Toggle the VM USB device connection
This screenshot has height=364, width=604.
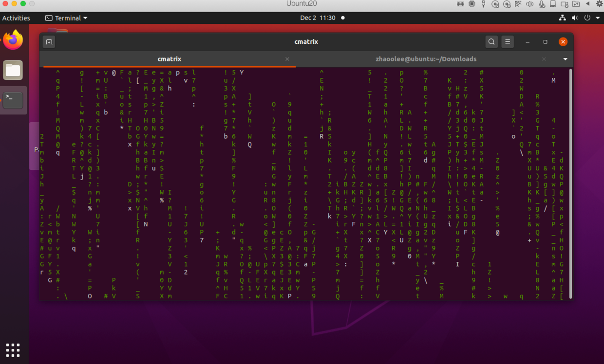(483, 4)
